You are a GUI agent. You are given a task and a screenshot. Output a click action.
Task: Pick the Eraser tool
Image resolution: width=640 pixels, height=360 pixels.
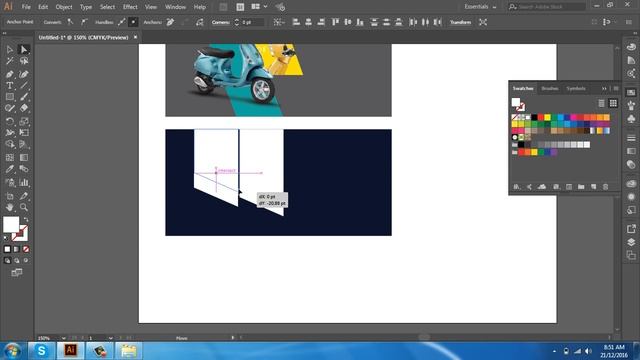pyautogui.click(x=24, y=109)
